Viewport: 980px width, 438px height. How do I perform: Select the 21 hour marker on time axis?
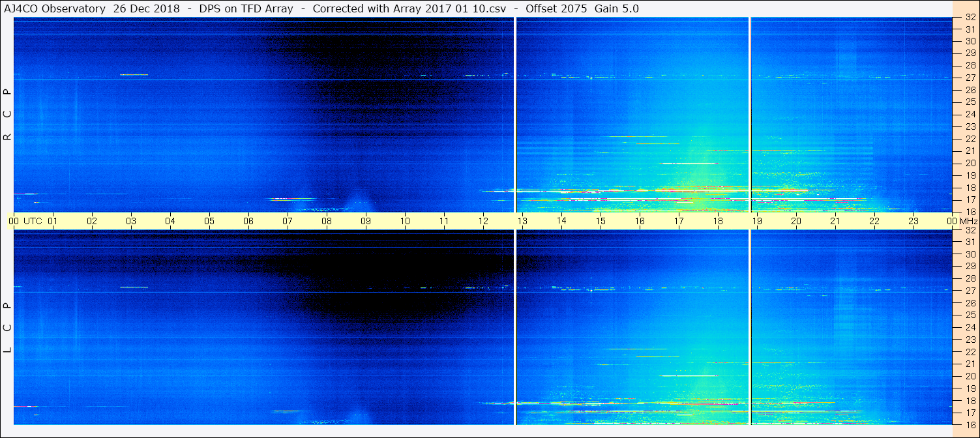pos(835,221)
